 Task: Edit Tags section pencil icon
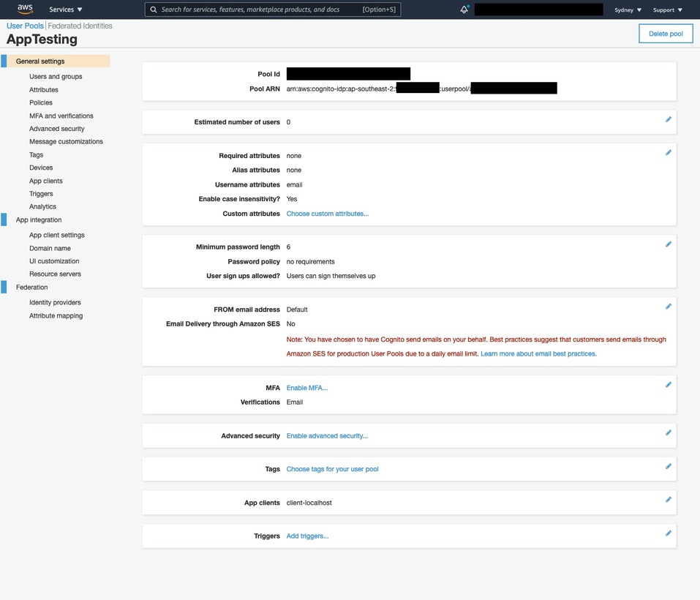[668, 467]
